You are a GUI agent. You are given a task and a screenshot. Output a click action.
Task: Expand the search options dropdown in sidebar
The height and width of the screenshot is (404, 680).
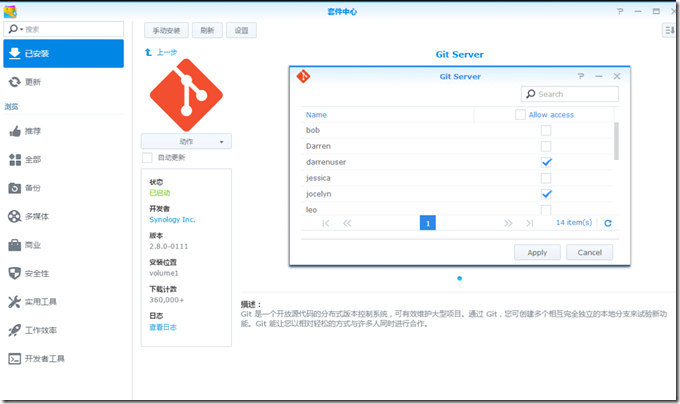click(14, 30)
